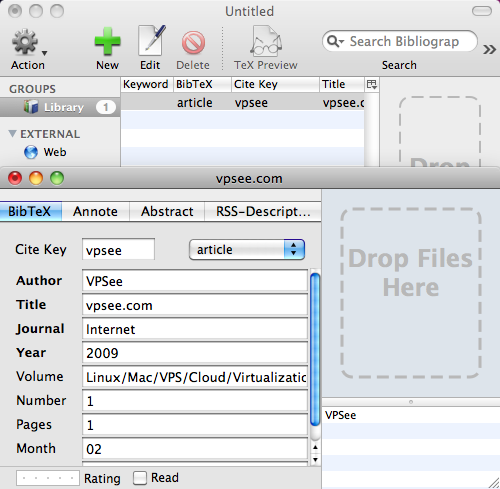Click the Edit pencil icon
This screenshot has width=500, height=489.
click(151, 41)
